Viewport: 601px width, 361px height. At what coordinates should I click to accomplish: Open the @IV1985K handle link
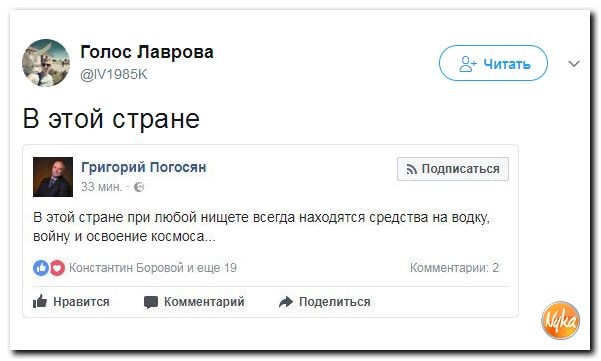tap(113, 74)
